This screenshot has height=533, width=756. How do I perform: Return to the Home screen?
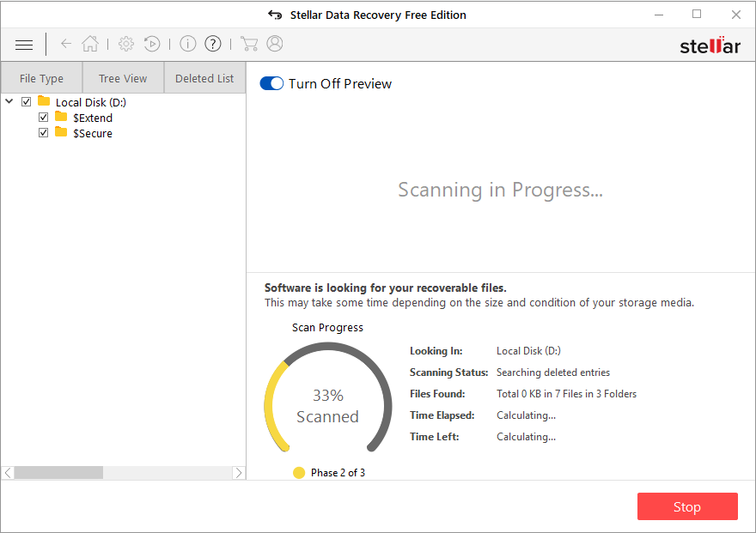pyautogui.click(x=90, y=44)
